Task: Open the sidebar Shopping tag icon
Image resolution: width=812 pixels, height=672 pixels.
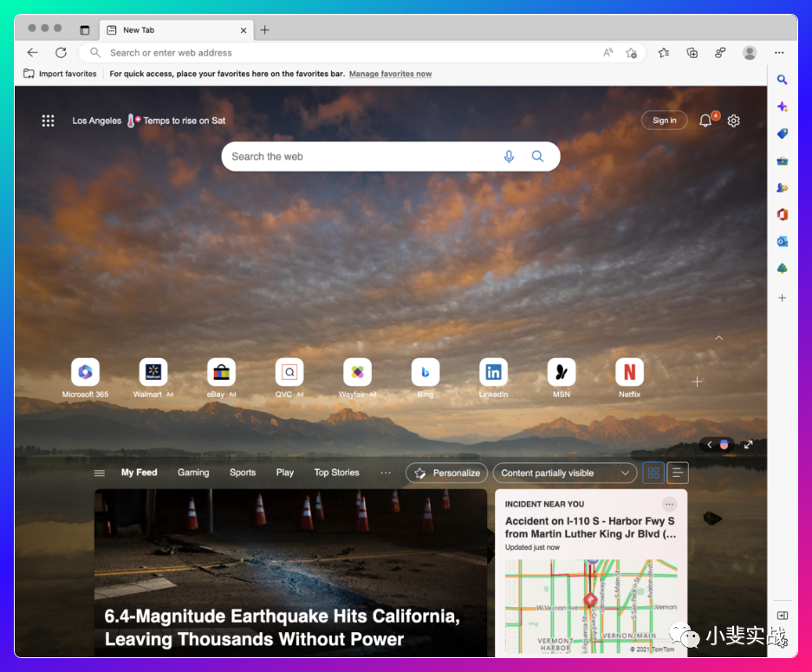Action: [x=782, y=134]
